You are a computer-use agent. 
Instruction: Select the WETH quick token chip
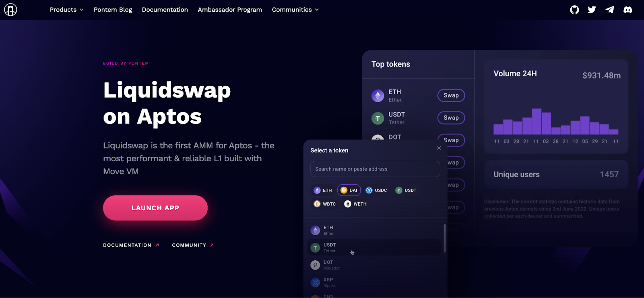coord(355,204)
